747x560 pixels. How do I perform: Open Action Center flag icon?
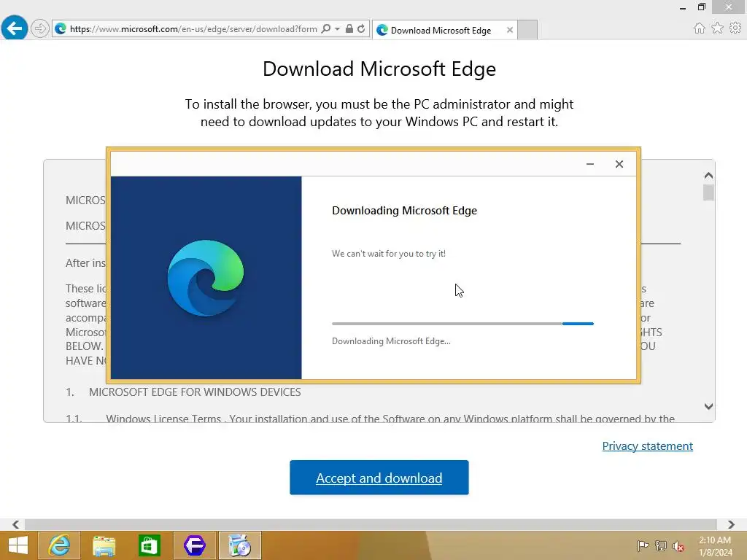coord(643,545)
